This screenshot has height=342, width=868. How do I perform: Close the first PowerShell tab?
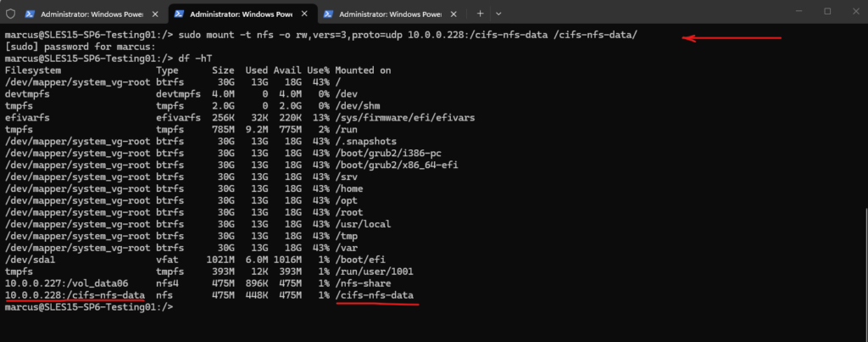coord(153,14)
